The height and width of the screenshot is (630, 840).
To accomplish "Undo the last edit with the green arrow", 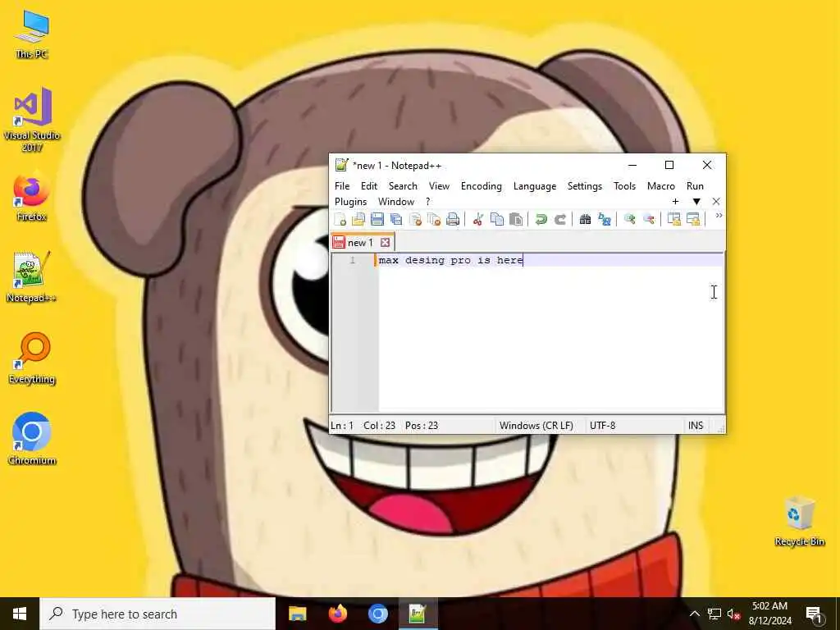I will (x=541, y=219).
